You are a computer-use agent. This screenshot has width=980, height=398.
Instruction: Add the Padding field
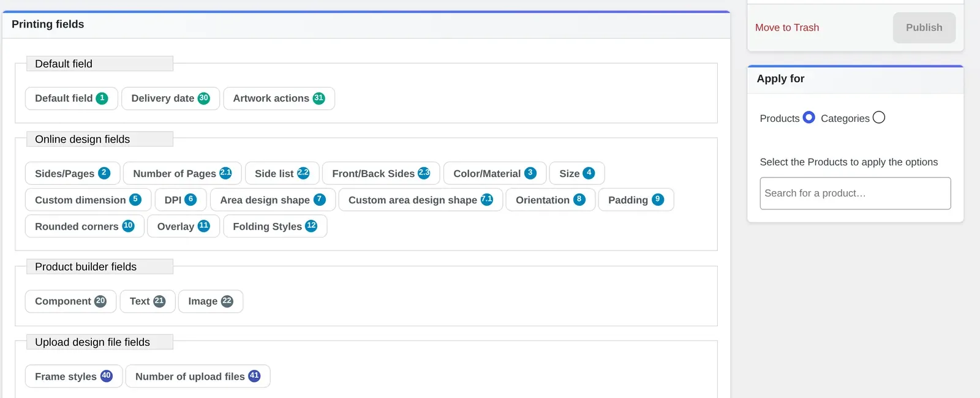(x=636, y=200)
